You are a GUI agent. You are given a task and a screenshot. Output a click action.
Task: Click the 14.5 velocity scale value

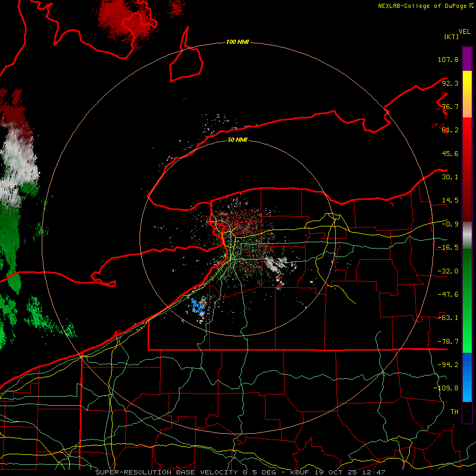450,200
